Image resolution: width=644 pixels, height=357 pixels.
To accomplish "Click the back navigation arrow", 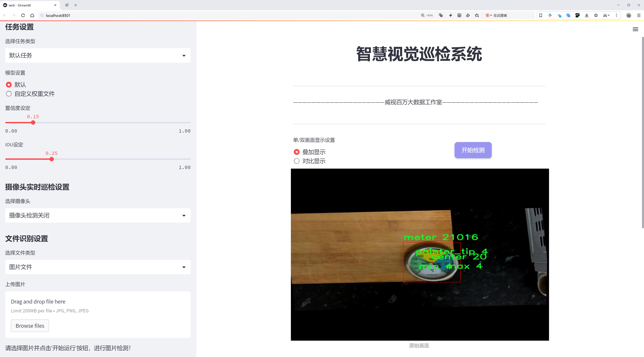I will (x=5, y=15).
